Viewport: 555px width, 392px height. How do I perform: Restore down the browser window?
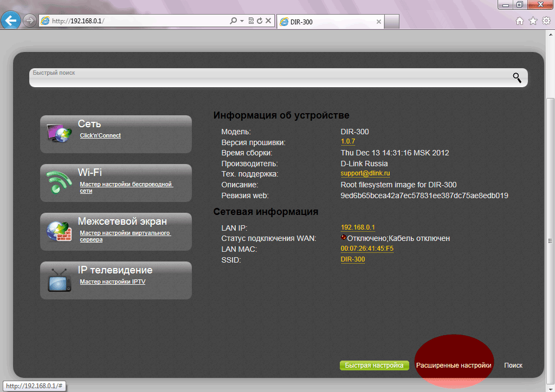point(520,4)
